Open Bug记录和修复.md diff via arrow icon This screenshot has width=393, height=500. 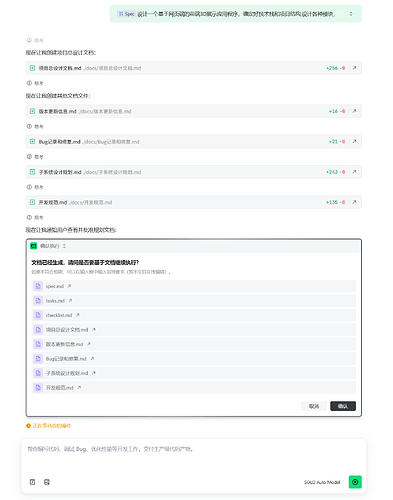point(354,141)
